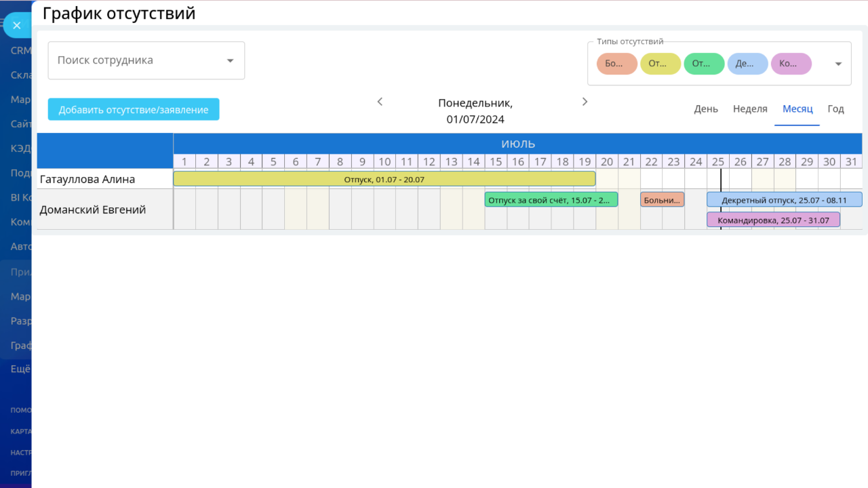The height and width of the screenshot is (488, 868).
Task: Click day 24 in the July header
Action: click(696, 161)
